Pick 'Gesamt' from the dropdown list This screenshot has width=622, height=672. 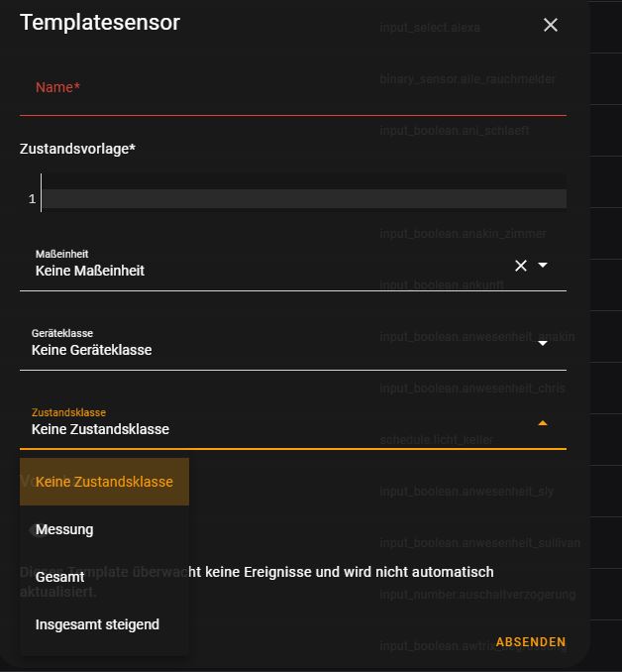(59, 577)
